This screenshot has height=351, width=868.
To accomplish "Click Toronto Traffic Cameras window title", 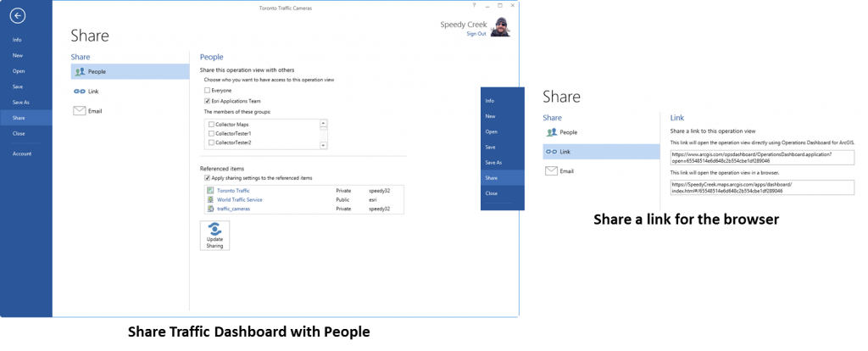I will point(285,8).
